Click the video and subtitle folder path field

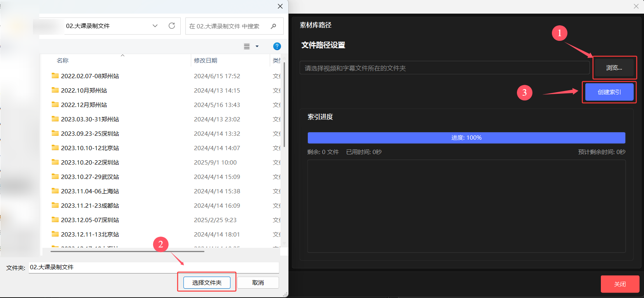[445, 68]
